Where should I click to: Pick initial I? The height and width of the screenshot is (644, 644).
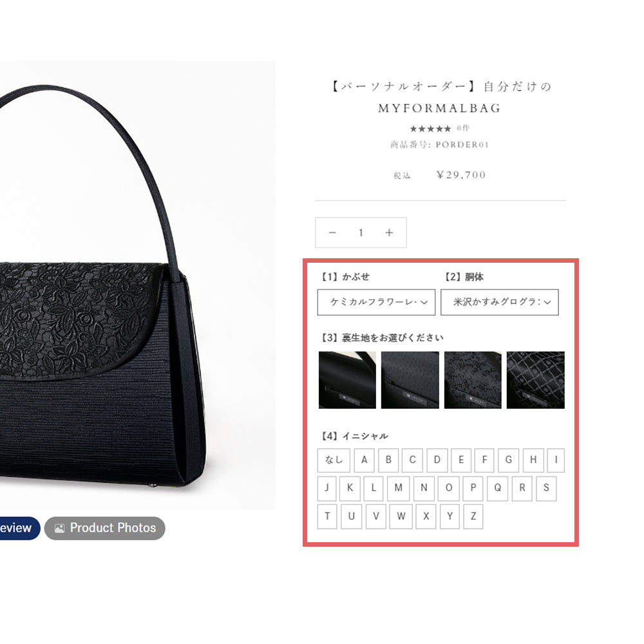(556, 460)
